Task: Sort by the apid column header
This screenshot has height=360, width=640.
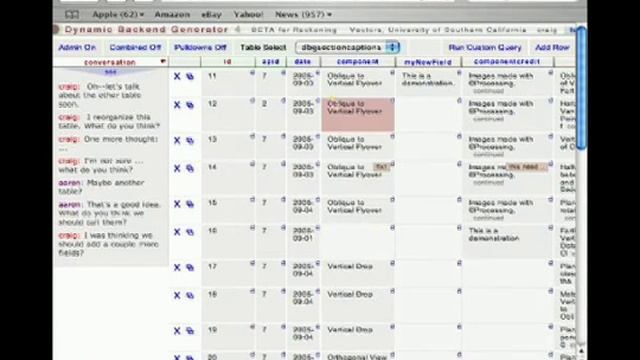Action: tap(270, 62)
